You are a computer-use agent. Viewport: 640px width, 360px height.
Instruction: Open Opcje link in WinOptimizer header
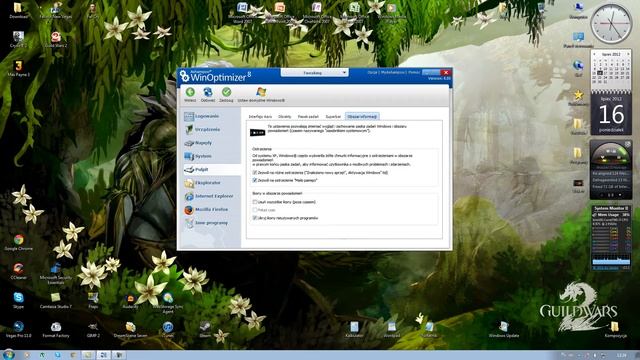tap(372, 72)
